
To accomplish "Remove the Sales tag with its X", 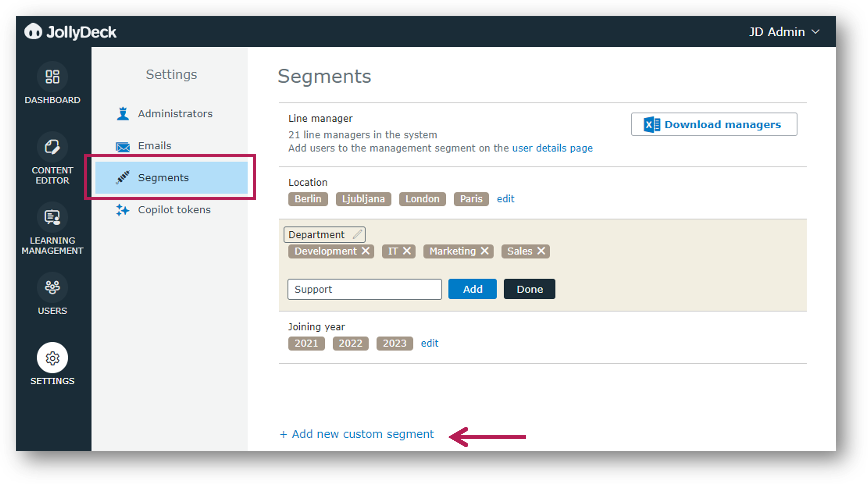I will pos(541,251).
